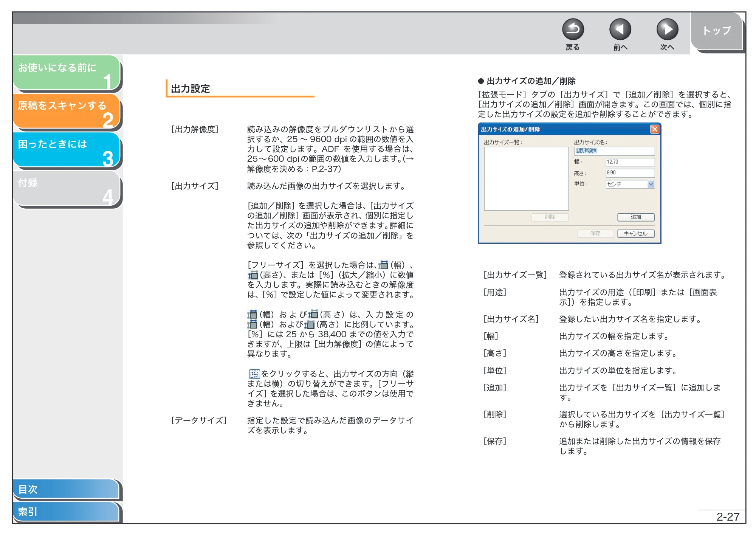Image resolution: width=756 pixels, height=535 pixels.
Task: Close the 出力サイズの追加/削除 dialog
Action: [x=654, y=129]
